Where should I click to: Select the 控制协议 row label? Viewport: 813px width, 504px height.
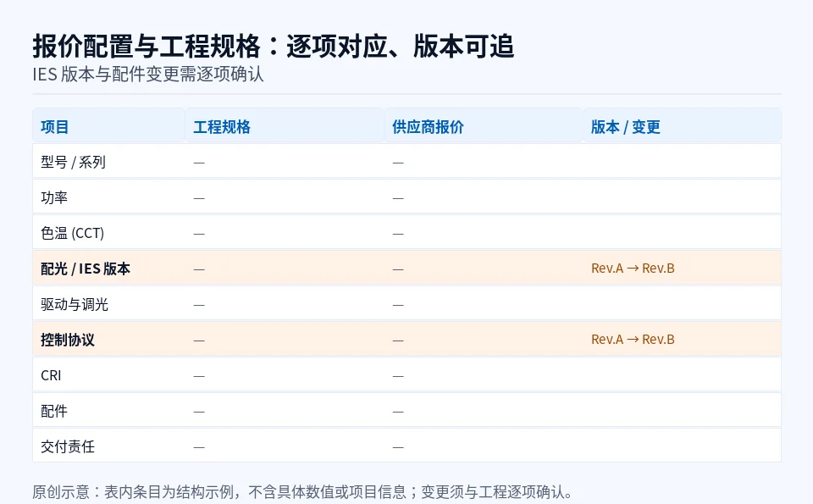click(68, 340)
